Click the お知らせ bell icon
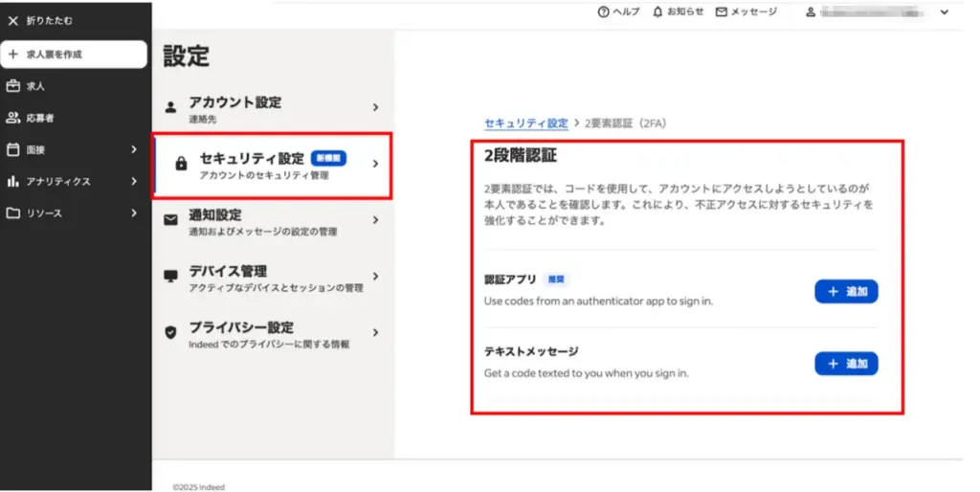Viewport: 980px width, 492px height. (657, 12)
